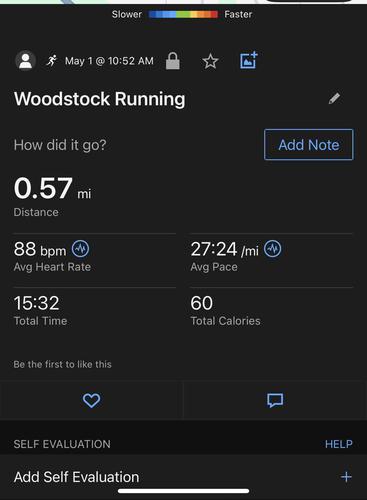Screen dimensions: 367x500
Task: Tap the user profile avatar icon
Action: 26,61
